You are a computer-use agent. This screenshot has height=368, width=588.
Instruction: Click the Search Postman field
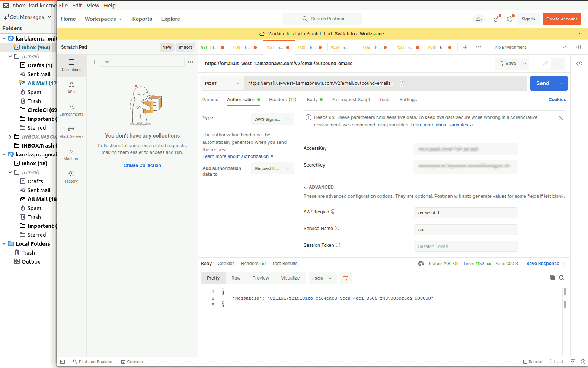(323, 19)
